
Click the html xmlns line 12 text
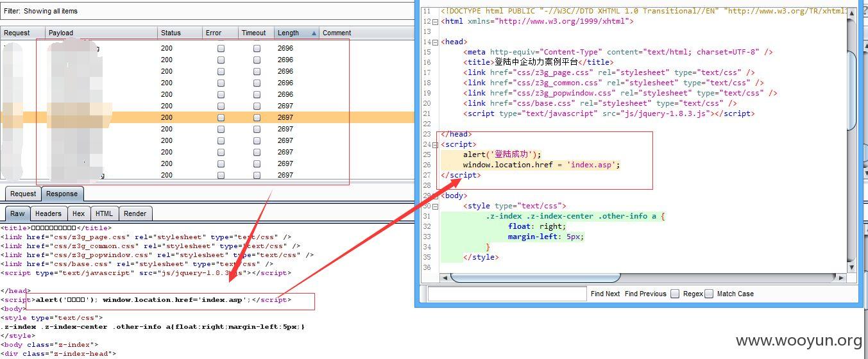coord(537,21)
